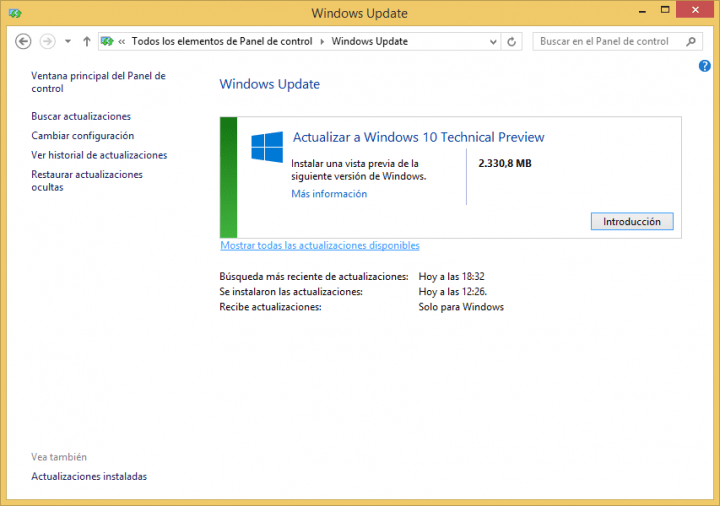
Task: Click the blue Windows logo in update panel
Action: pos(267,147)
